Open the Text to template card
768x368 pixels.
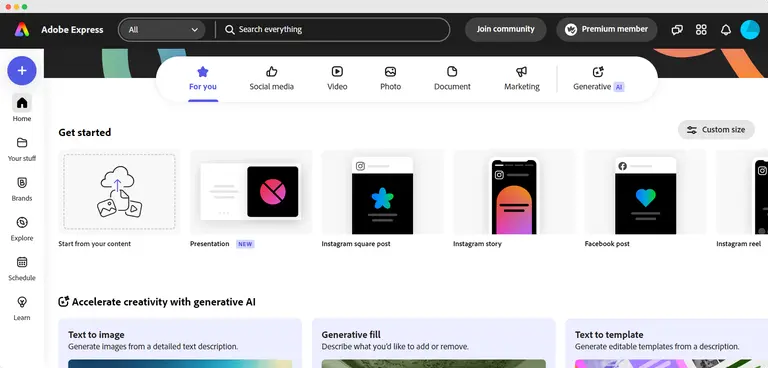point(667,343)
